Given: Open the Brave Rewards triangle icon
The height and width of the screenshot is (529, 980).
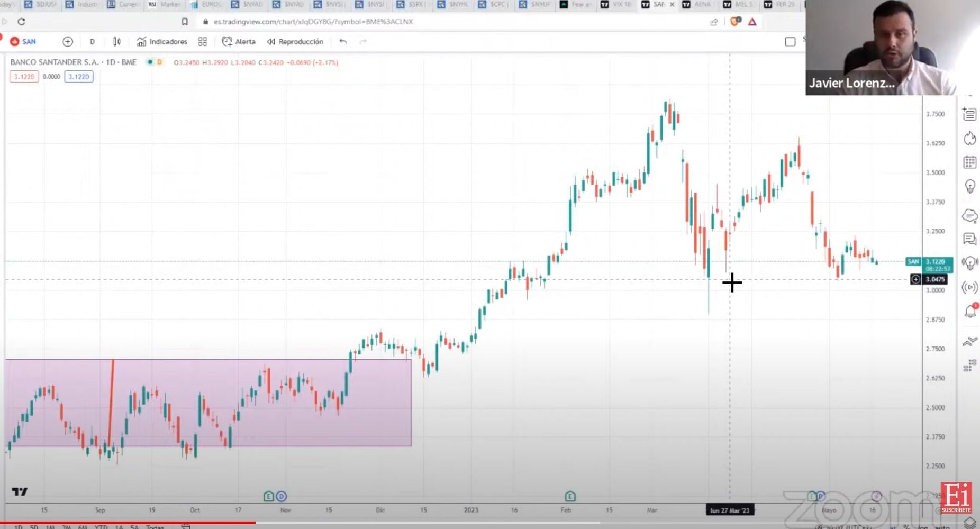Looking at the screenshot, I should [752, 22].
